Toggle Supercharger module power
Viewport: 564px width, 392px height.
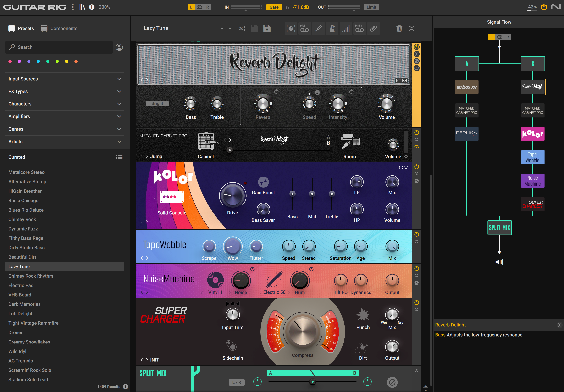click(x=417, y=302)
